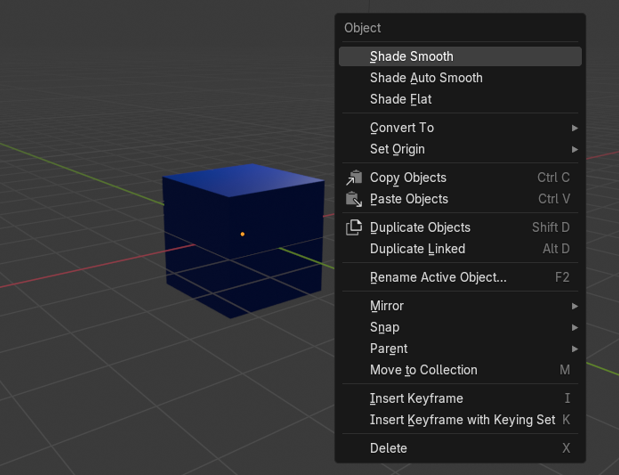Click the Duplicate Objects icon

click(x=354, y=228)
